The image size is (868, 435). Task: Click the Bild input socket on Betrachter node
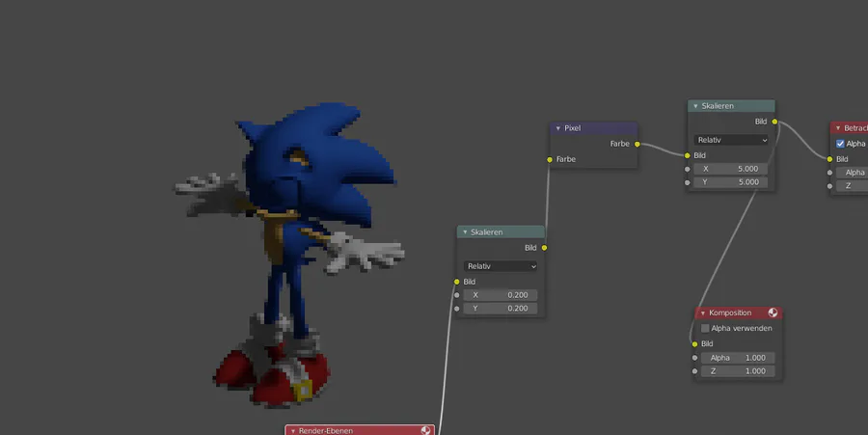coord(829,159)
